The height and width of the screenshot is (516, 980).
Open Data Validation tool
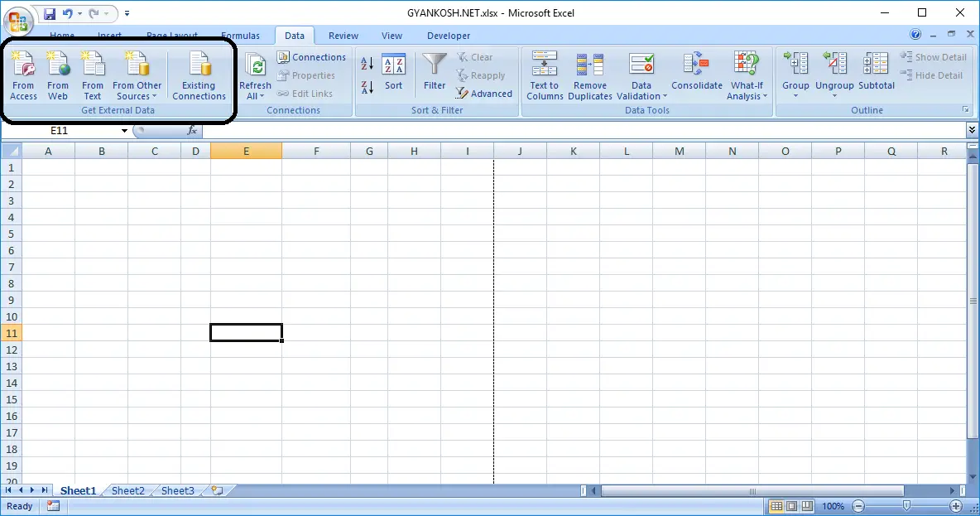pyautogui.click(x=641, y=75)
